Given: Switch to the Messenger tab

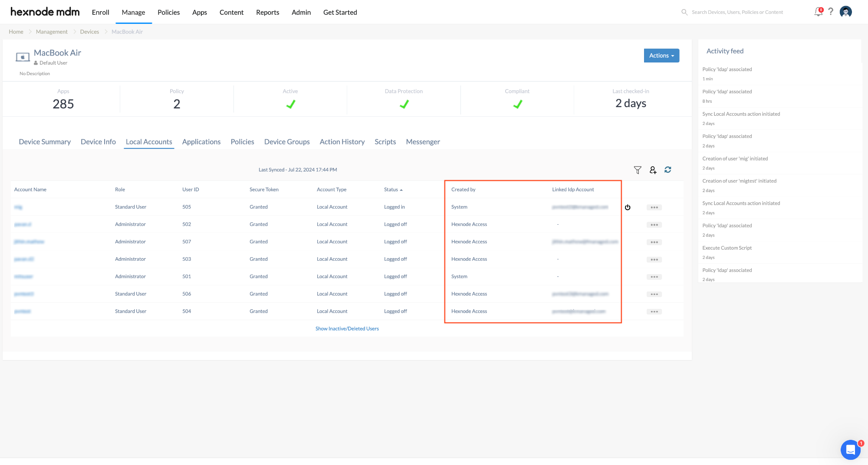Looking at the screenshot, I should (x=423, y=142).
